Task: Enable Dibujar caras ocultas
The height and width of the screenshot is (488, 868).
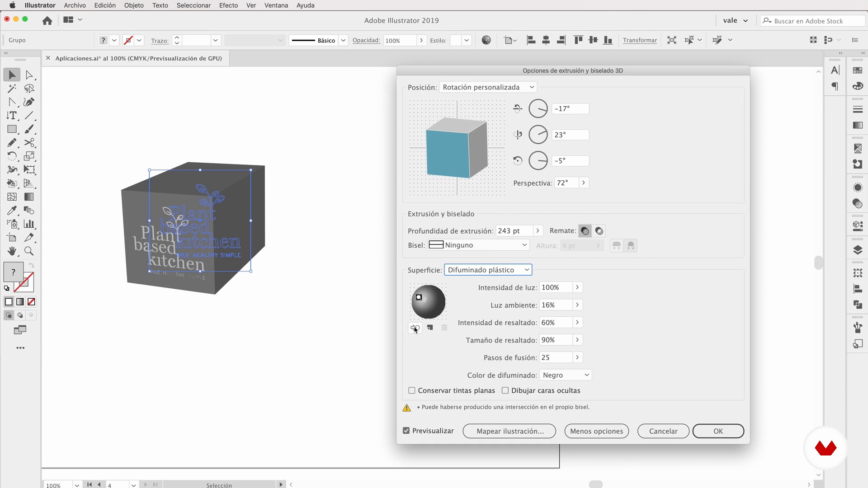Action: pos(505,390)
